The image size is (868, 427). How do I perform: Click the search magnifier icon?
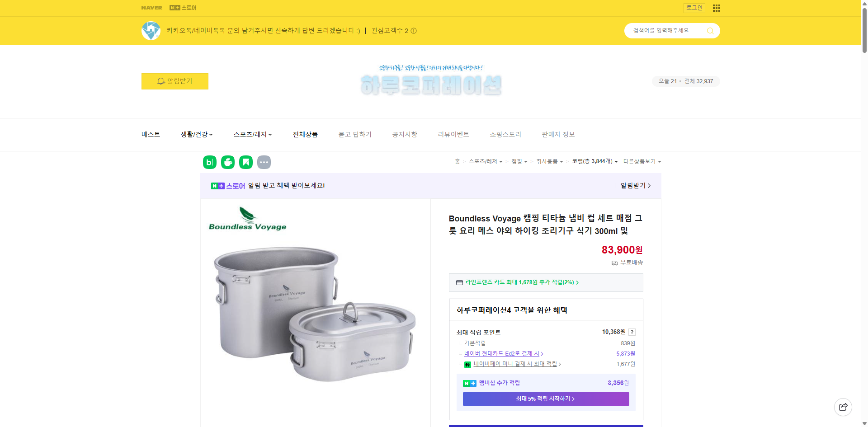pos(710,30)
